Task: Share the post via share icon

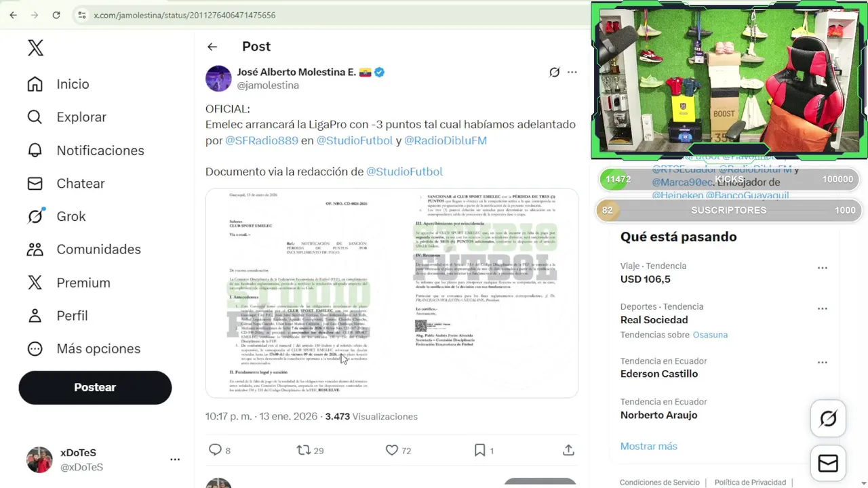Action: pyautogui.click(x=568, y=450)
